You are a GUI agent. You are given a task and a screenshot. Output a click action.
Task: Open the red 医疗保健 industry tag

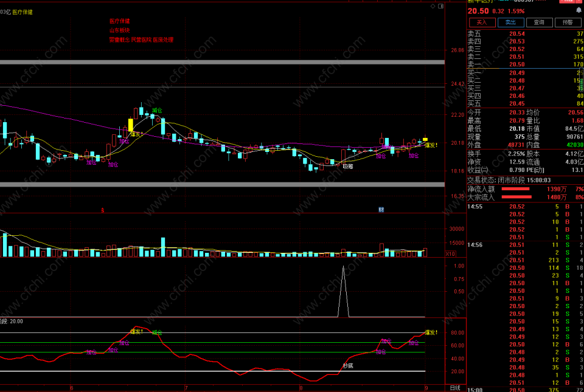(x=120, y=21)
